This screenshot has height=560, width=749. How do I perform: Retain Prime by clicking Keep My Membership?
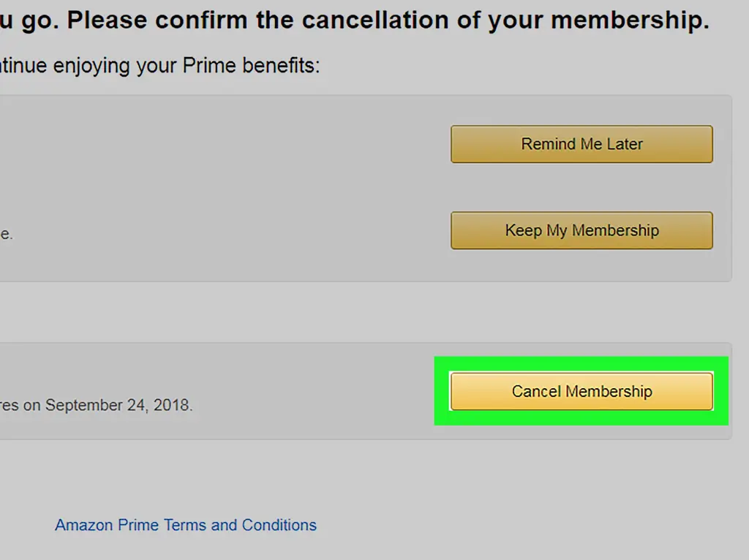point(581,230)
